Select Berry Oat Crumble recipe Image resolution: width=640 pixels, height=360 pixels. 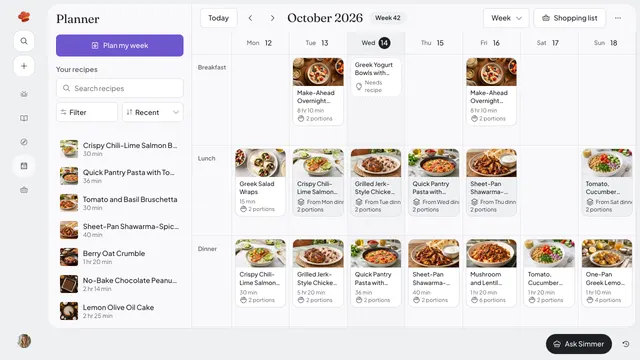120,257
